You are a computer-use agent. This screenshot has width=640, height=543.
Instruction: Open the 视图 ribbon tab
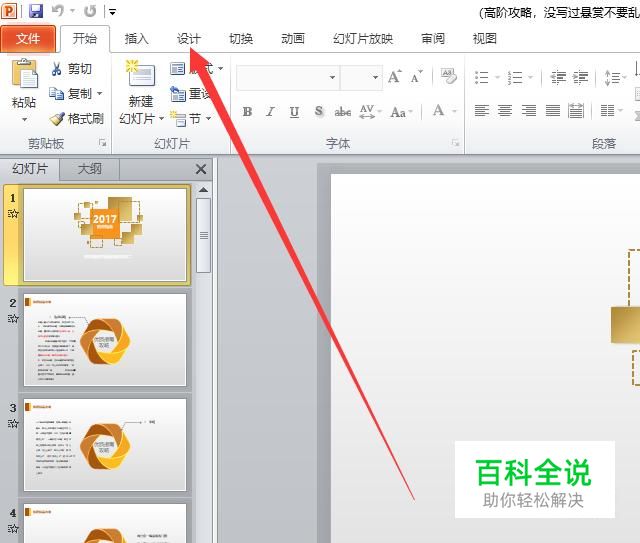click(484, 39)
